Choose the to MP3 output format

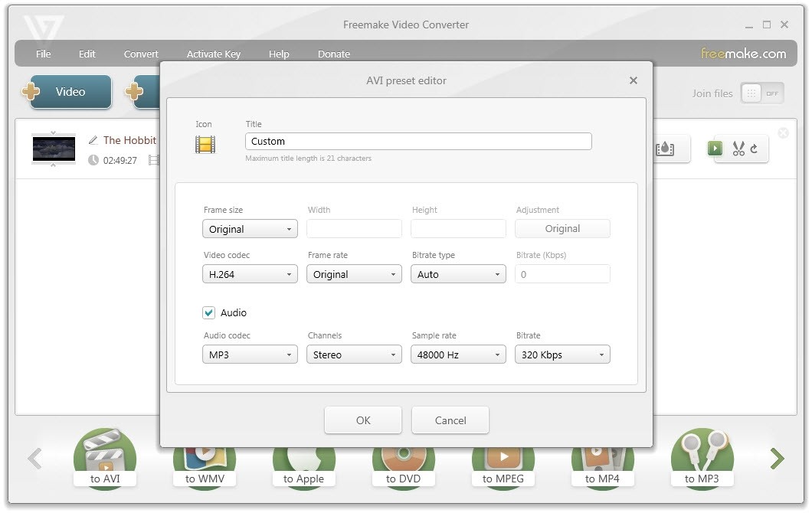click(x=702, y=459)
